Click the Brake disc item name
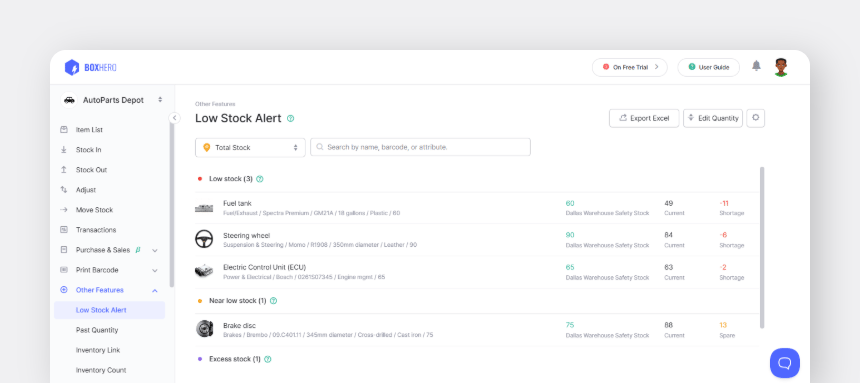The height and width of the screenshot is (383, 860). (x=239, y=325)
